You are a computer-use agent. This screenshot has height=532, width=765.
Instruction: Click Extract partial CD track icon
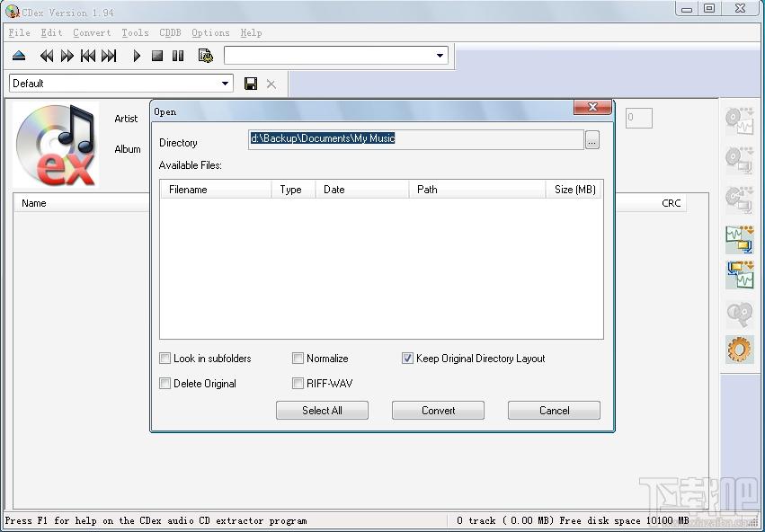(740, 199)
